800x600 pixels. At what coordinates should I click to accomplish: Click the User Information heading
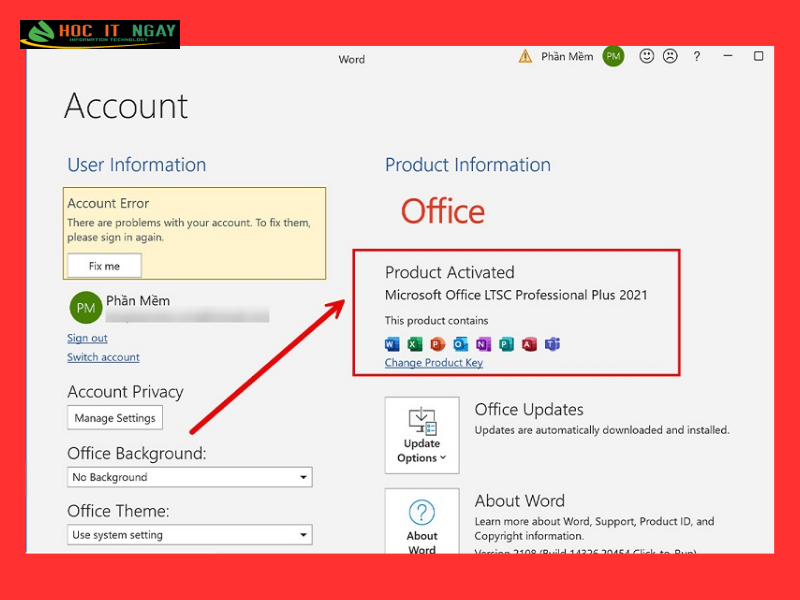[137, 165]
